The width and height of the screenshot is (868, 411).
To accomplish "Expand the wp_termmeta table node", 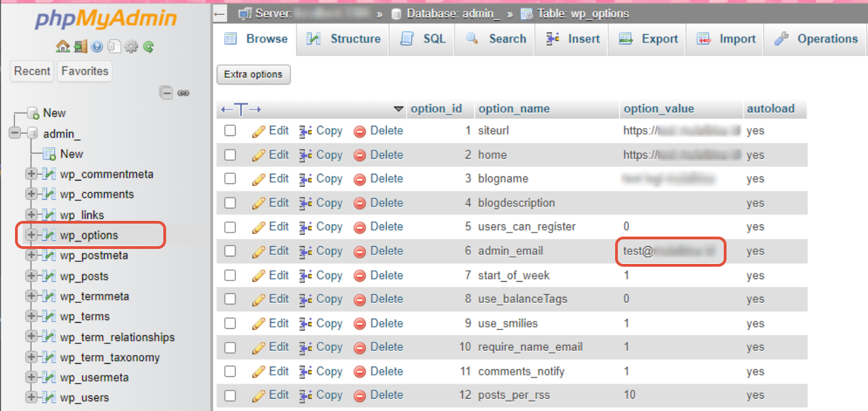I will pyautogui.click(x=31, y=296).
